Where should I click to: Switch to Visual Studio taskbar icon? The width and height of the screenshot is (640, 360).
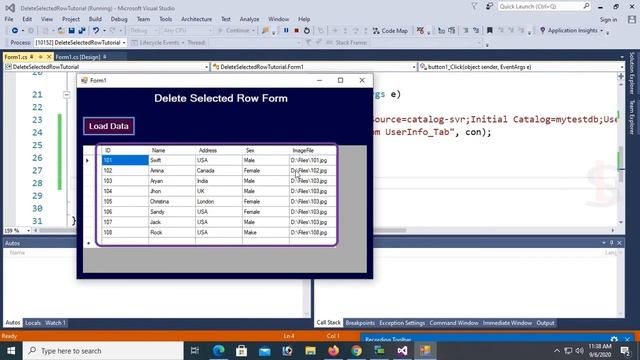click(x=402, y=351)
